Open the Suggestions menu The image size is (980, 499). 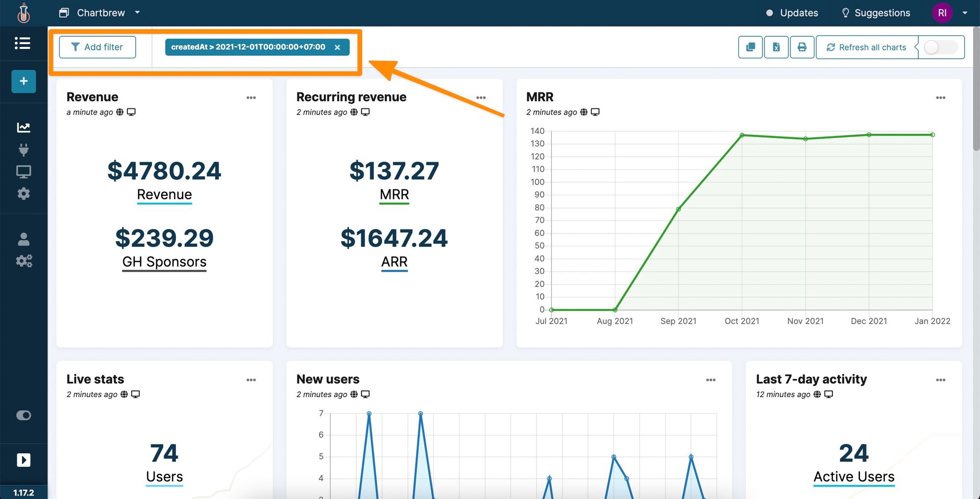point(875,13)
